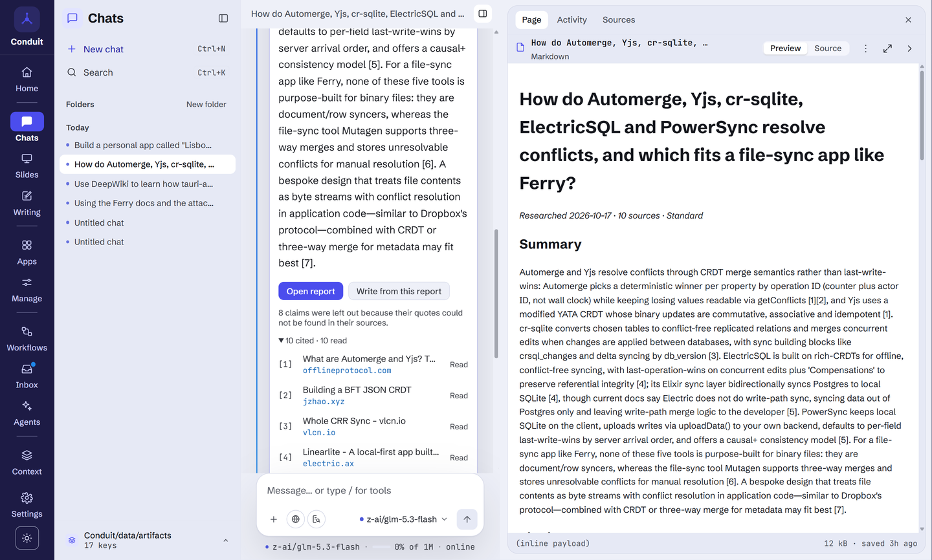This screenshot has height=560, width=932.
Task: Collapse the "10 cited · 10 read" list
Action: (313, 341)
